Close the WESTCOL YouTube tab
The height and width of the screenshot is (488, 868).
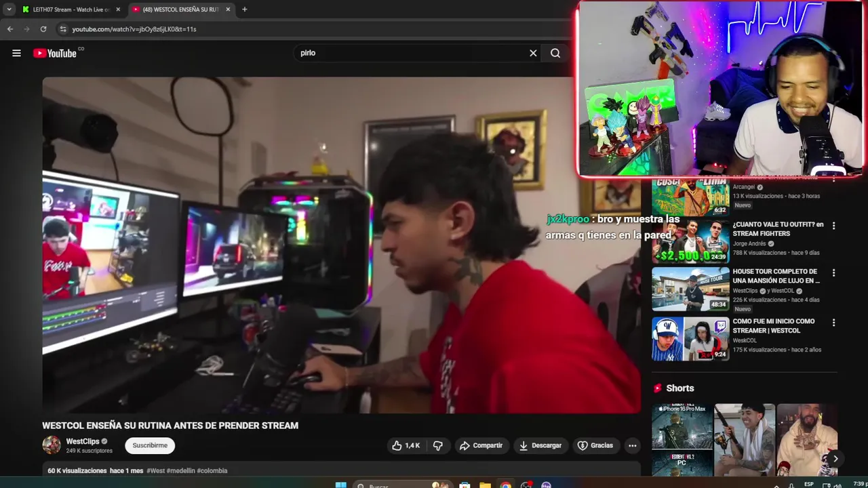pyautogui.click(x=228, y=9)
